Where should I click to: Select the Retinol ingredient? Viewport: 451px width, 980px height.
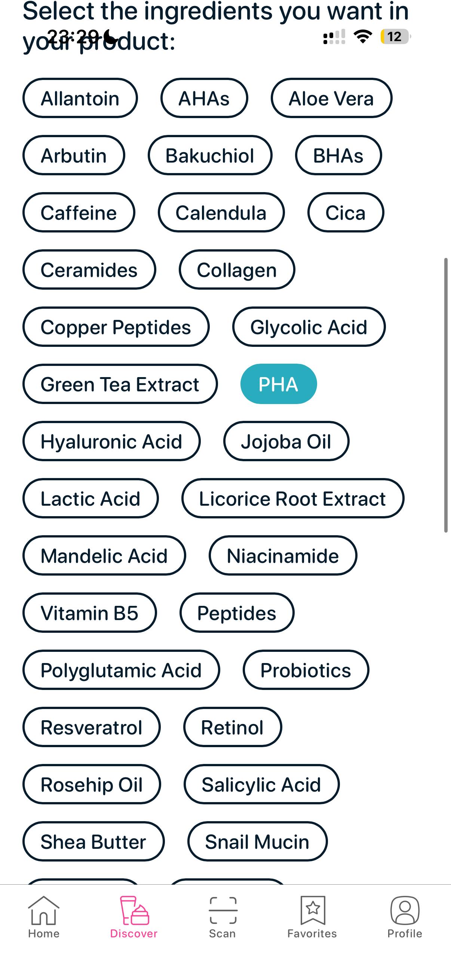tap(232, 727)
